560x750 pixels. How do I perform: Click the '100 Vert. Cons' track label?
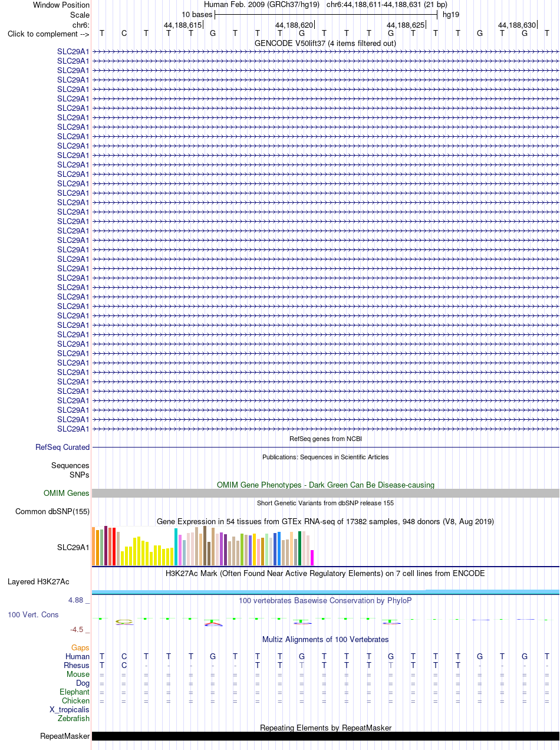(x=33, y=614)
